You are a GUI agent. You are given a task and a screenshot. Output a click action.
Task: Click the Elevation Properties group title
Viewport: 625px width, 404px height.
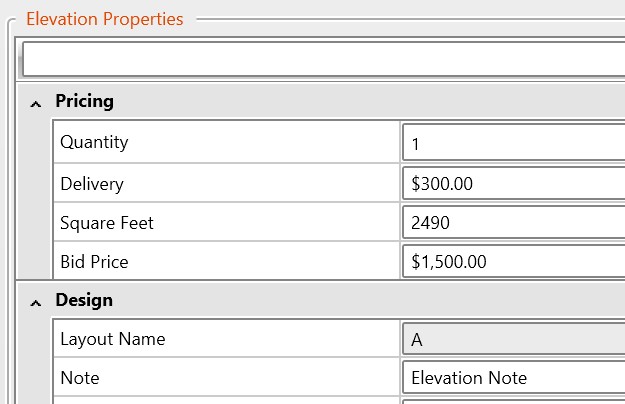point(104,19)
